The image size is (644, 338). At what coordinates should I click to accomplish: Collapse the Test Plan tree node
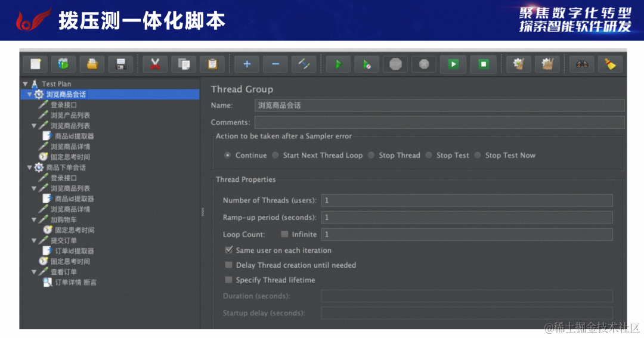pos(26,84)
